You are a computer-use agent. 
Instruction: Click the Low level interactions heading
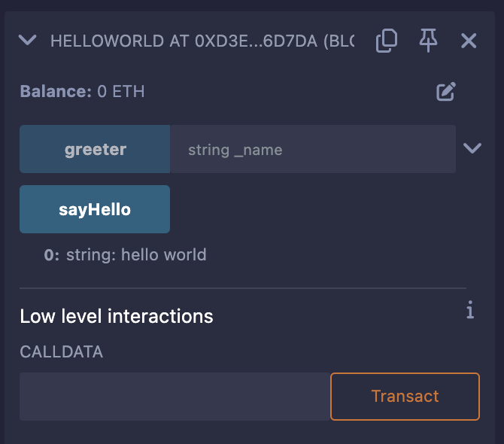coord(117,316)
